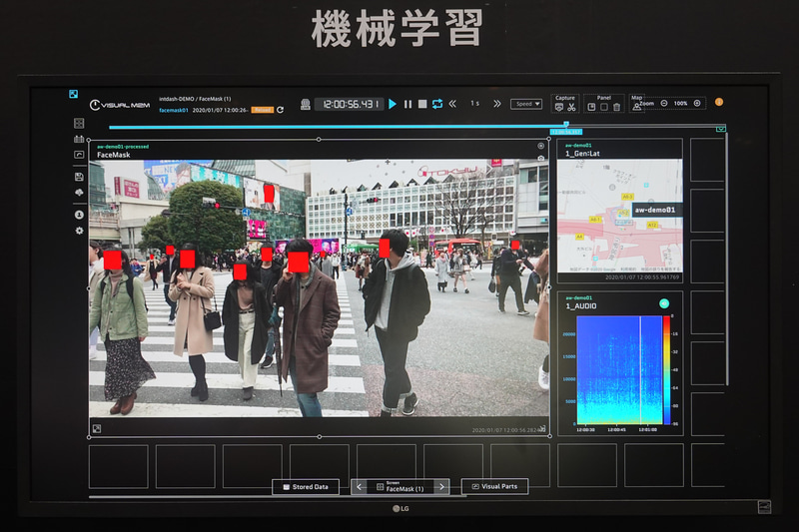Viewport: 799px width, 532px height.
Task: Toggle the green audio speaker icon
Action: (x=664, y=303)
